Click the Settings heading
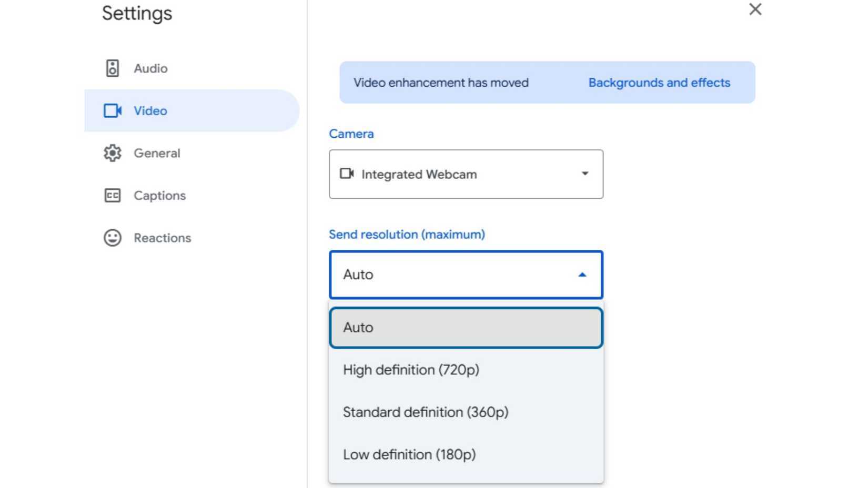The width and height of the screenshot is (868, 488). (x=137, y=13)
